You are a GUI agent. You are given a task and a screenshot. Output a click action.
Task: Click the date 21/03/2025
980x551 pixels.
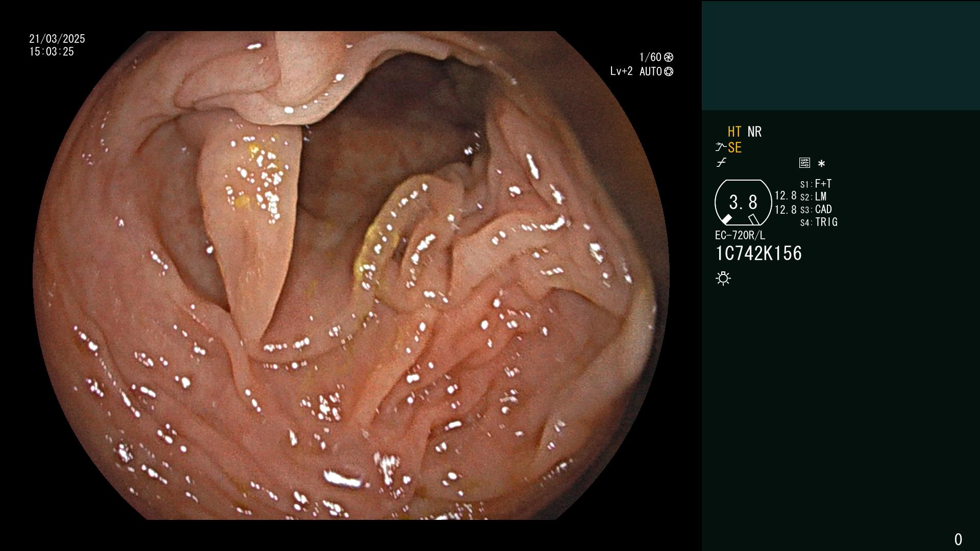(x=57, y=39)
